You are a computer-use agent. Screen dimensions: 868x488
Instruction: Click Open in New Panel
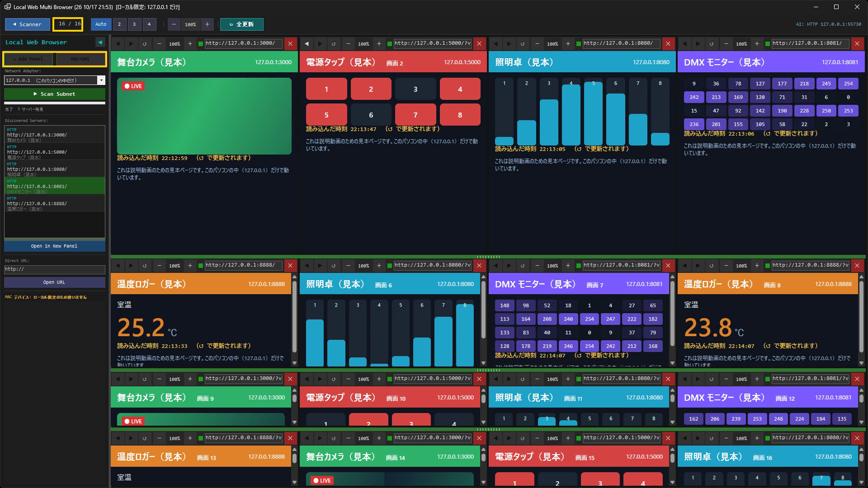[x=55, y=246]
